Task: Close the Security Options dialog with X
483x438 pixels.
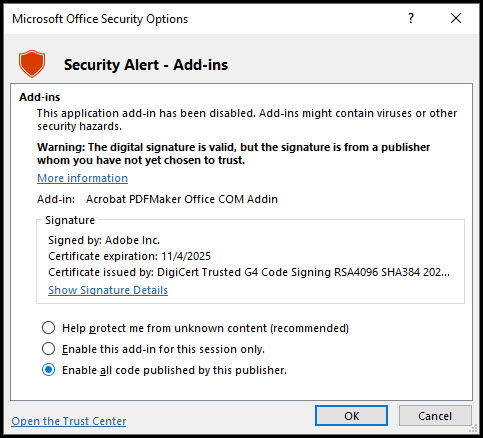Action: coord(456,18)
